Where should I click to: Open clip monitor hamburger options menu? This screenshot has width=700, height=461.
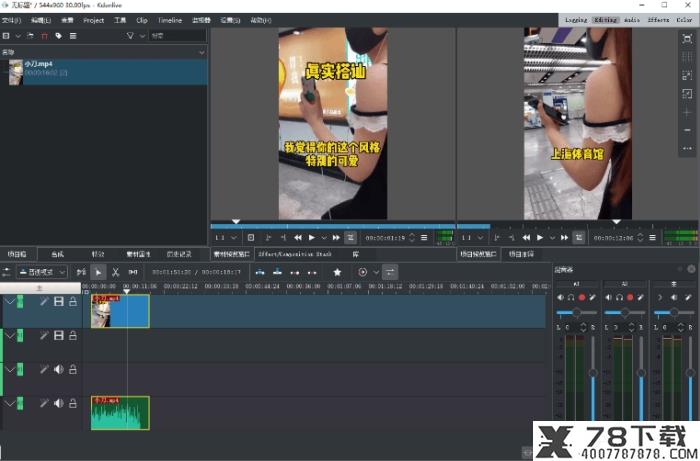tap(424, 237)
